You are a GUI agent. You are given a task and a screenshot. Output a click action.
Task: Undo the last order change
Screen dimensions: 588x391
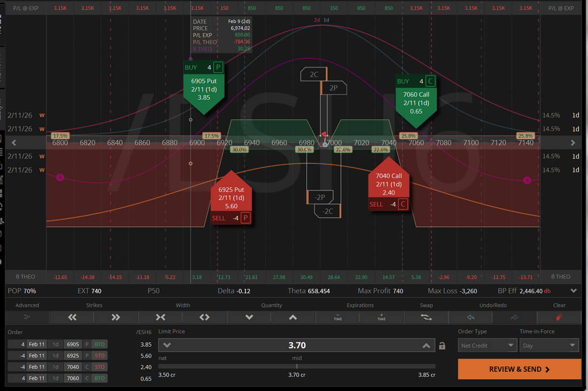(470, 317)
